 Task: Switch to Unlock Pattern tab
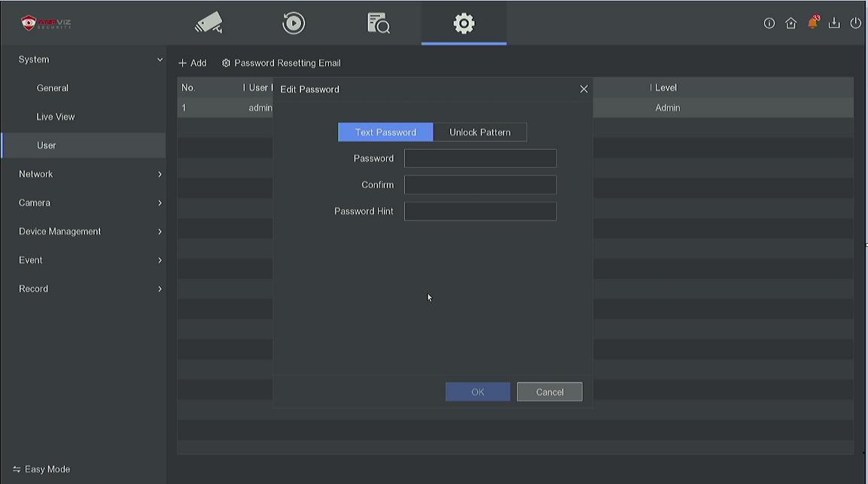[x=480, y=132]
